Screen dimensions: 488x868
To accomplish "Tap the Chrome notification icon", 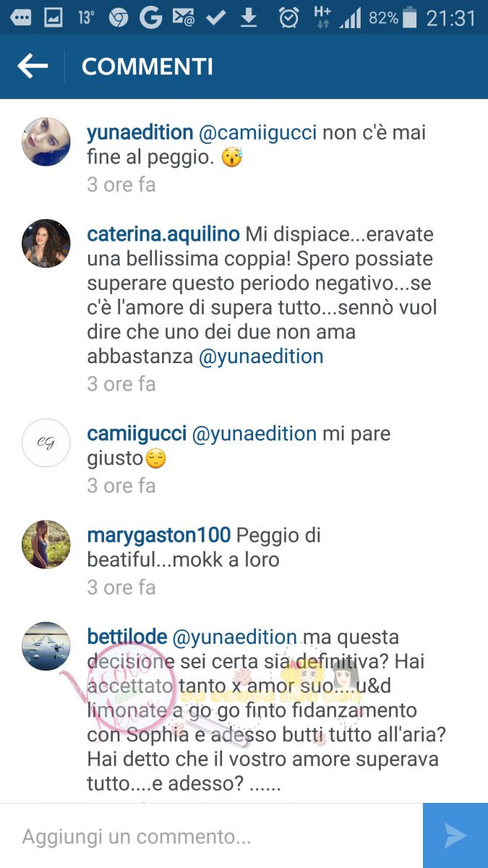I will (118, 18).
